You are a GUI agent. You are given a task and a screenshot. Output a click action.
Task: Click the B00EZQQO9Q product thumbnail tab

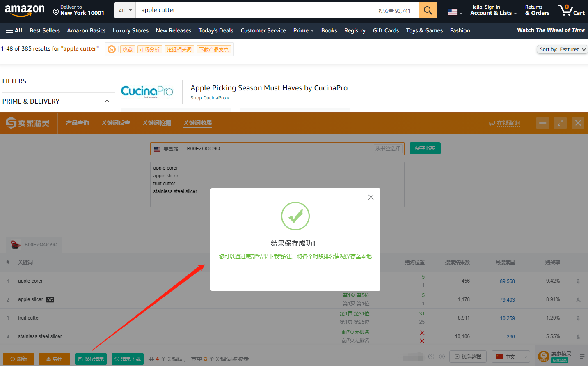(34, 244)
